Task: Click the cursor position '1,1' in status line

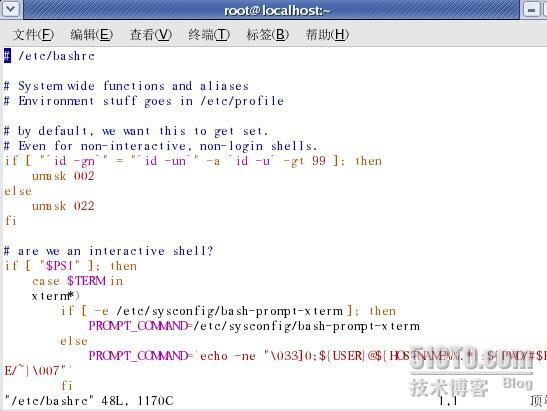Action: point(448,401)
